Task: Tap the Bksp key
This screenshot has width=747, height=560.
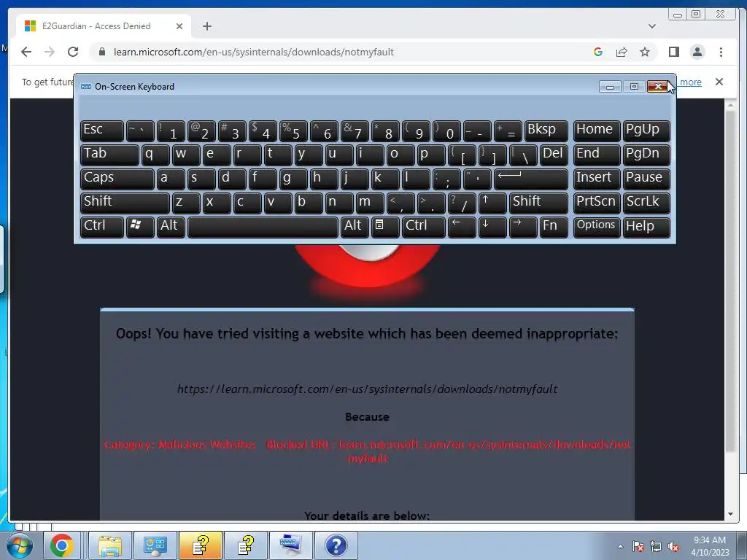Action: coord(546,131)
